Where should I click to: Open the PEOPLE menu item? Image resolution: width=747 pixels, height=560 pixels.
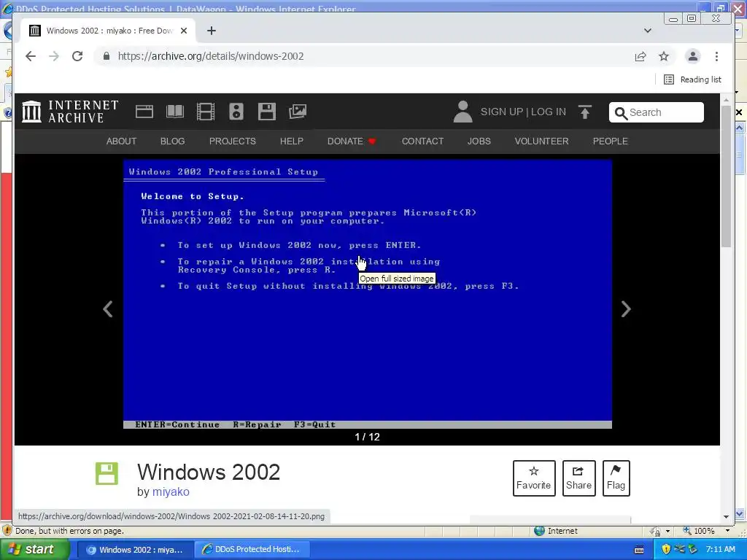point(611,141)
